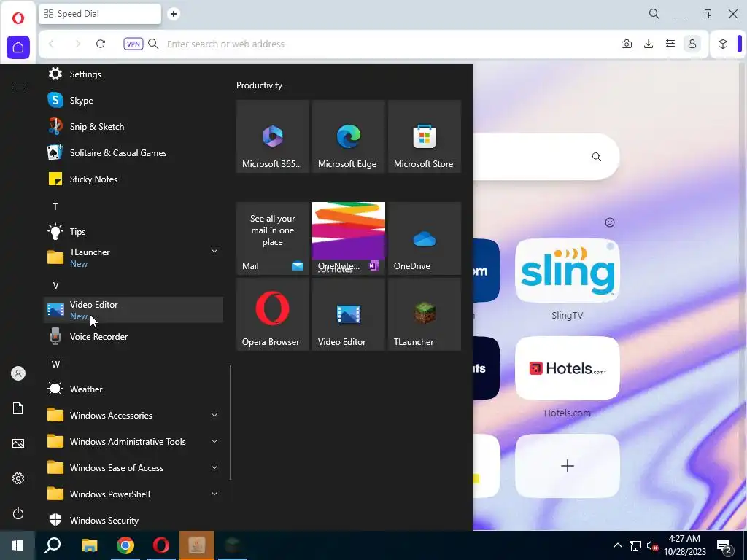Open the Tips app
Screen dimensions: 747x560
133,232
